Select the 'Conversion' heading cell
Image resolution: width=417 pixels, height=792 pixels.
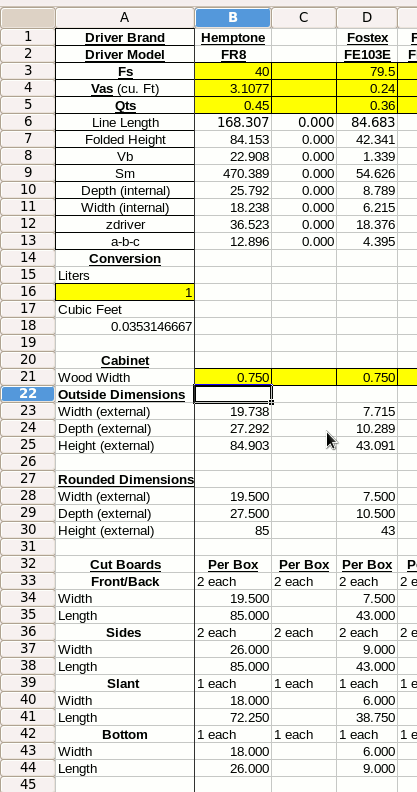[x=125, y=259]
